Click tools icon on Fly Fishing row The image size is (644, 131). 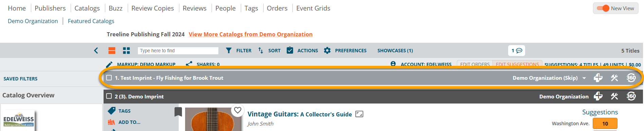pos(614,78)
